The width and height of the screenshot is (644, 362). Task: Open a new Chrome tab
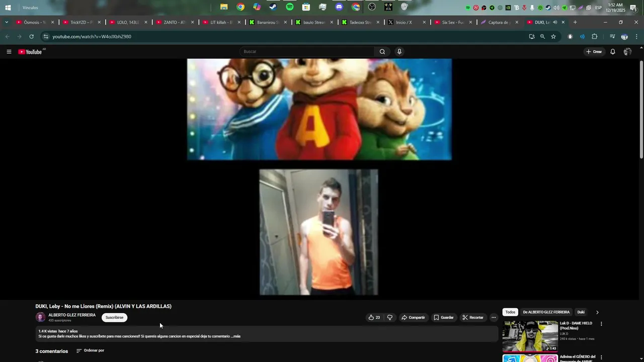coord(575,22)
